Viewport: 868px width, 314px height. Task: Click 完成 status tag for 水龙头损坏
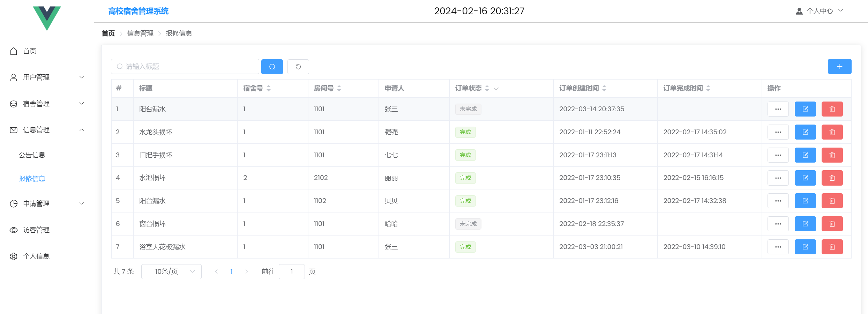465,132
